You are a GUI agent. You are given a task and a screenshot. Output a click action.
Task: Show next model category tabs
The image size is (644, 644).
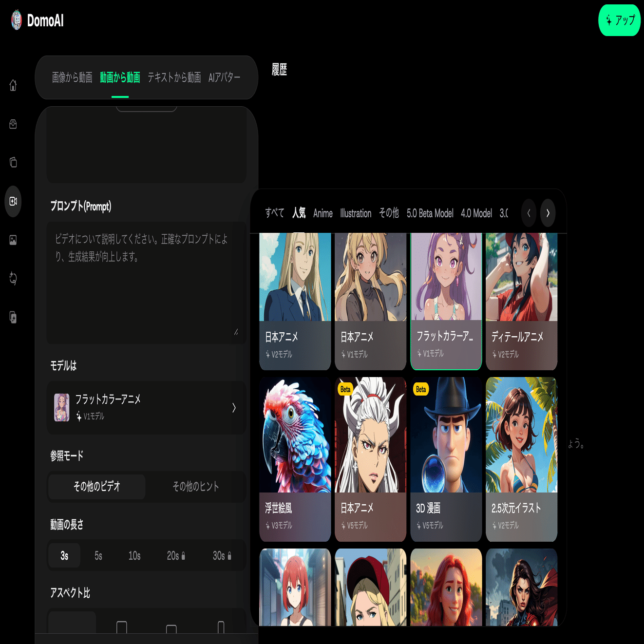pos(548,213)
